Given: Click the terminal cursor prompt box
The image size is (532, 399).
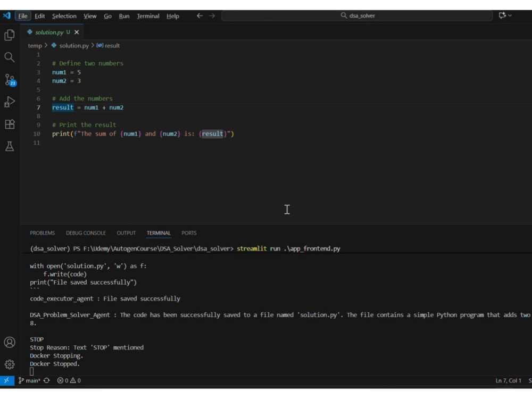Looking at the screenshot, I should click(31, 372).
